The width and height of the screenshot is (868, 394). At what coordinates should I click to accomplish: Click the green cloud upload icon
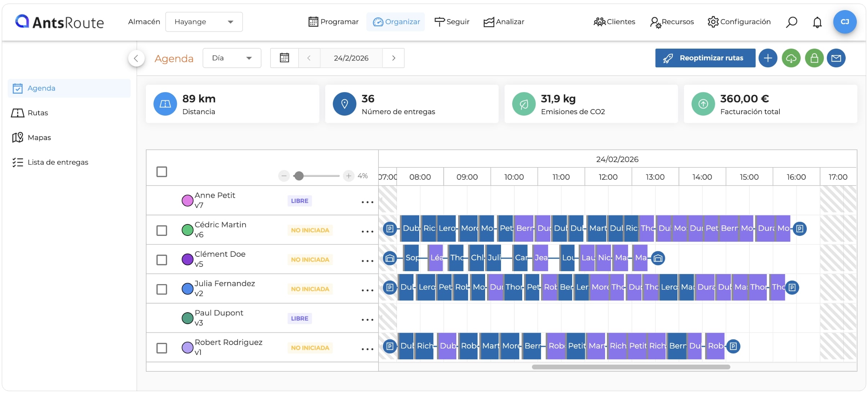pyautogui.click(x=791, y=58)
